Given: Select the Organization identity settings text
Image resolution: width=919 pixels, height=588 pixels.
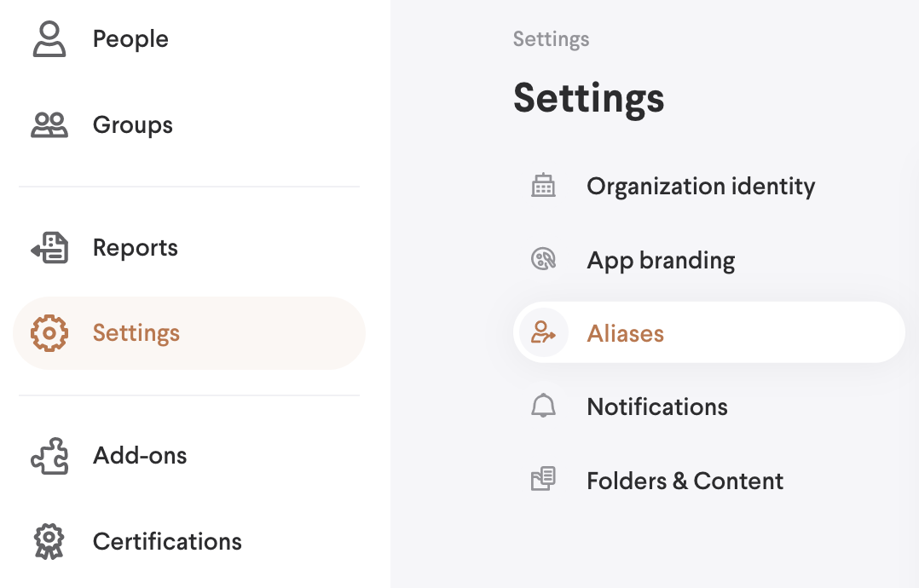Looking at the screenshot, I should pyautogui.click(x=701, y=186).
